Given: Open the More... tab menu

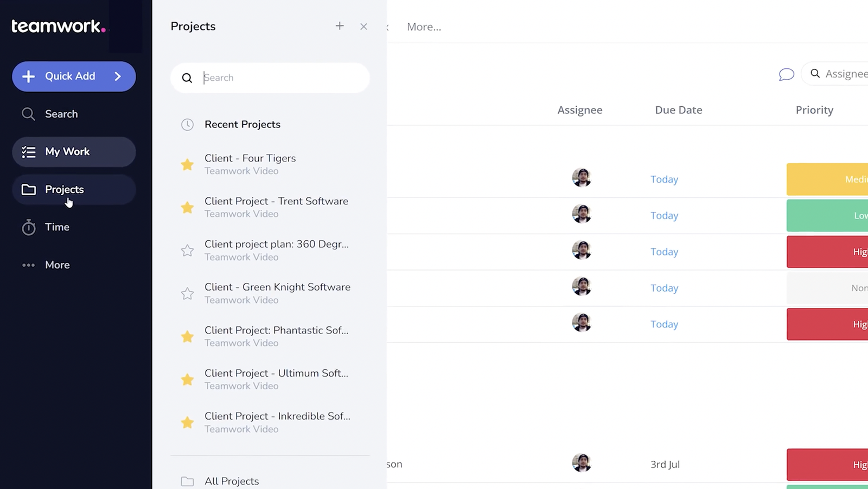Looking at the screenshot, I should click(424, 27).
